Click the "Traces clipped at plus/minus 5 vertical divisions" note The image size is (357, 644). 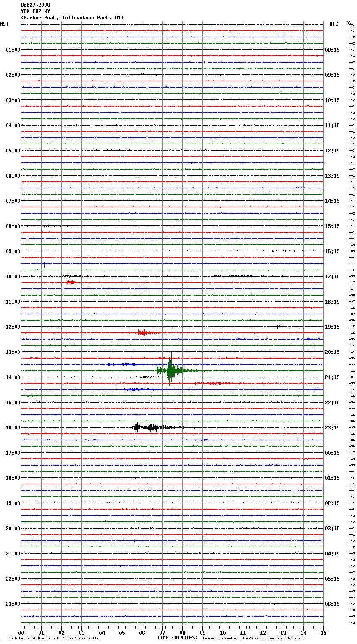(254, 639)
